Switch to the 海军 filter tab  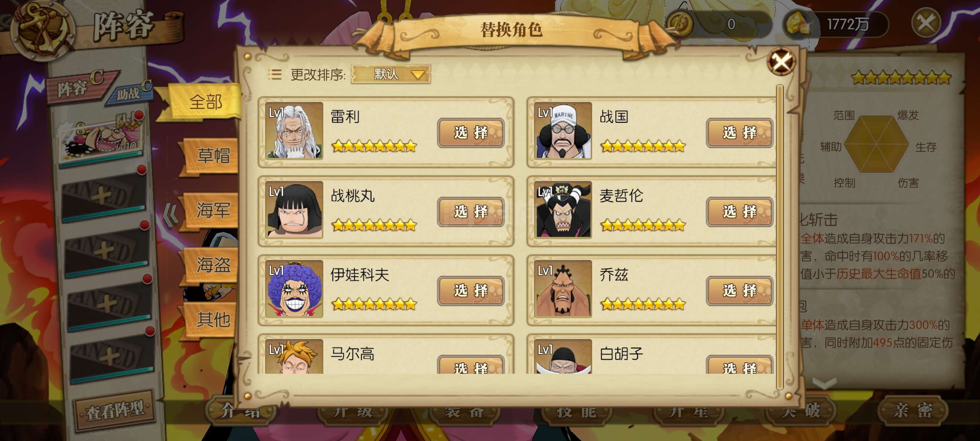pos(211,210)
